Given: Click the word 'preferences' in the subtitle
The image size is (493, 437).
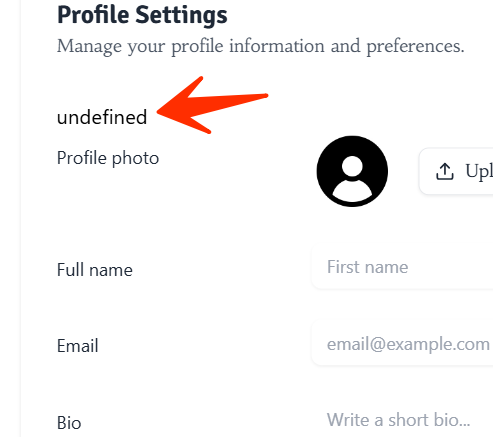Looking at the screenshot, I should (x=415, y=47).
